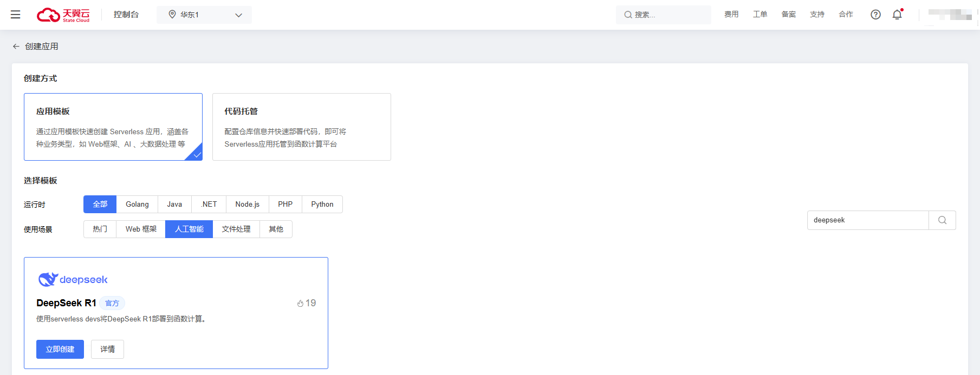Click the DeepSeek R1 card description text
The height and width of the screenshot is (375, 980).
[x=121, y=319]
